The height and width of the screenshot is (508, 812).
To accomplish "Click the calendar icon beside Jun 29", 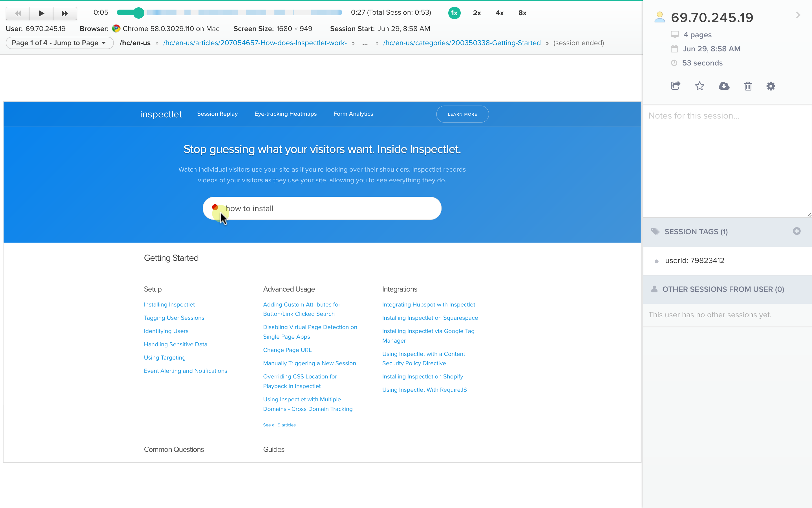I will pyautogui.click(x=674, y=49).
